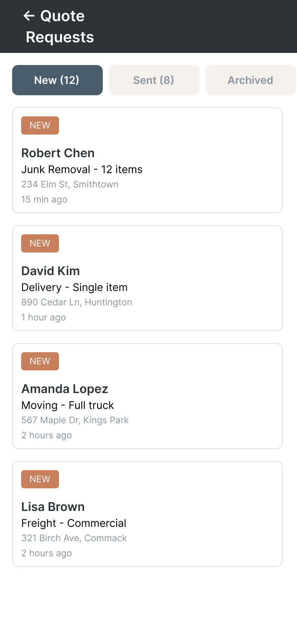This screenshot has width=297, height=644.
Task: Show the Archived quotes tab
Action: pos(250,80)
